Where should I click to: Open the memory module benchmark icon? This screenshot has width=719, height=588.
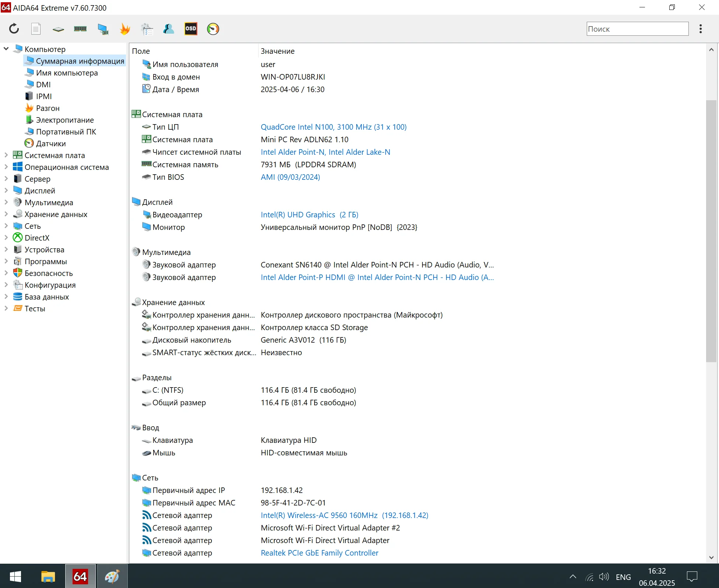[x=80, y=29]
